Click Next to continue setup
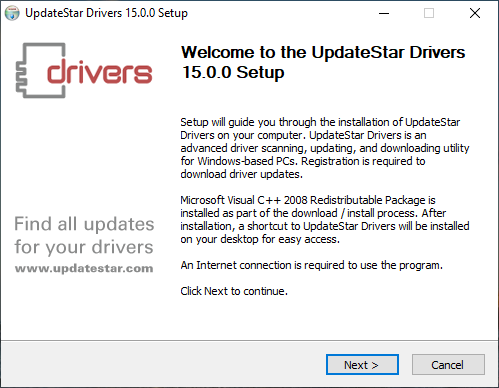Image resolution: width=499 pixels, height=388 pixels. coord(362,365)
